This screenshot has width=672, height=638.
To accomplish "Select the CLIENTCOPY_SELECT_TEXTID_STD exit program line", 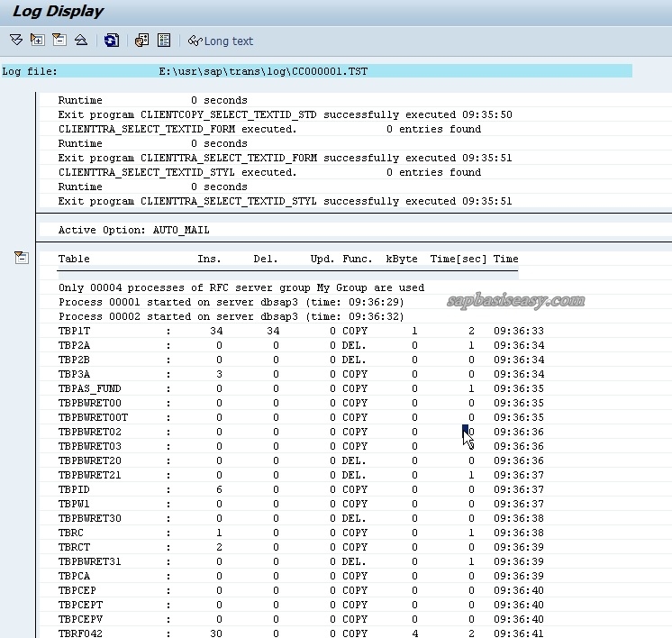I will pyautogui.click(x=285, y=114).
